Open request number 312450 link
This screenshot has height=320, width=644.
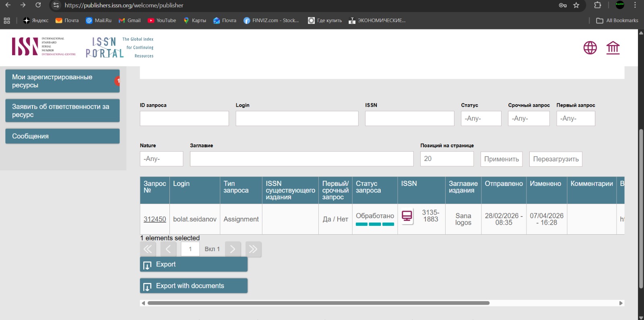pos(155,219)
